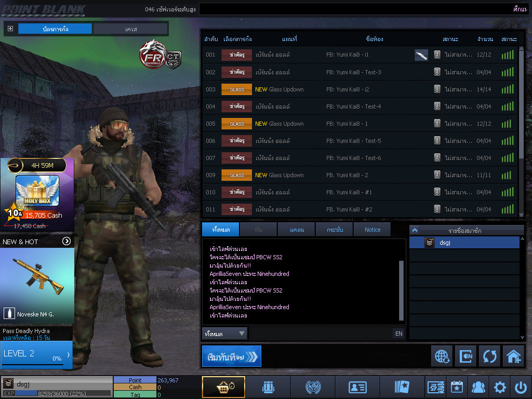Select member dsgj in the member list
The image size is (532, 399).
464,243
